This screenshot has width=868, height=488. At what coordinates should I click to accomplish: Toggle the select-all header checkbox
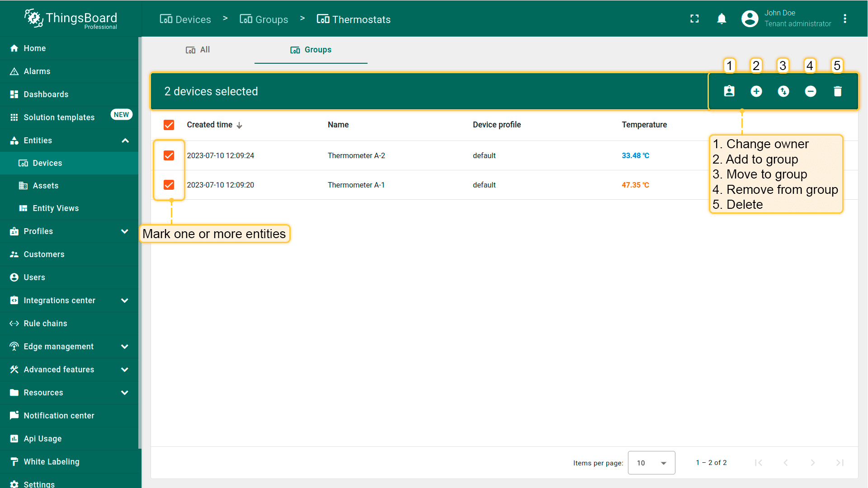tap(169, 125)
